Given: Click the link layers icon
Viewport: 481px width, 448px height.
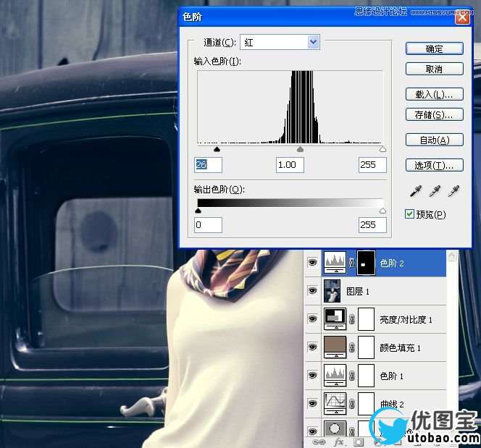Looking at the screenshot, I should click(x=318, y=441).
